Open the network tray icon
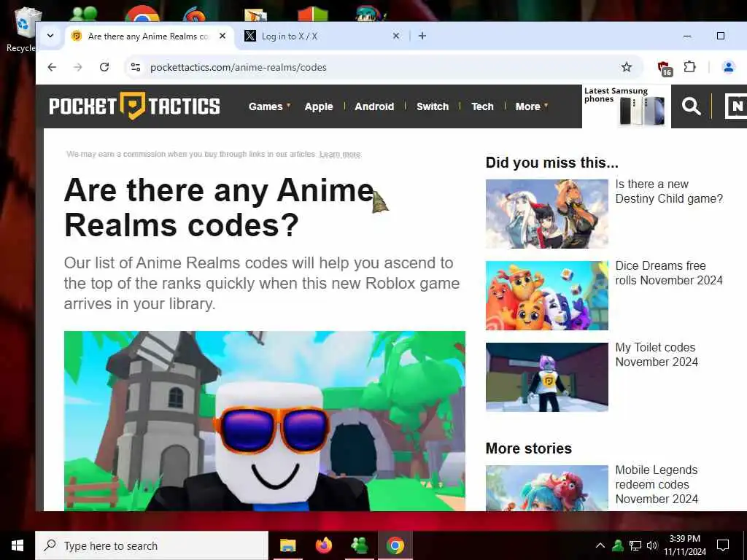The height and width of the screenshot is (560, 747). pos(635,545)
